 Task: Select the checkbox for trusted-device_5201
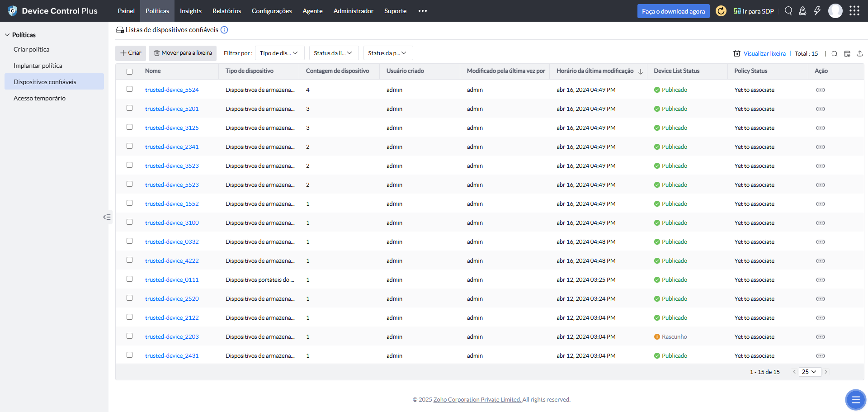click(130, 108)
